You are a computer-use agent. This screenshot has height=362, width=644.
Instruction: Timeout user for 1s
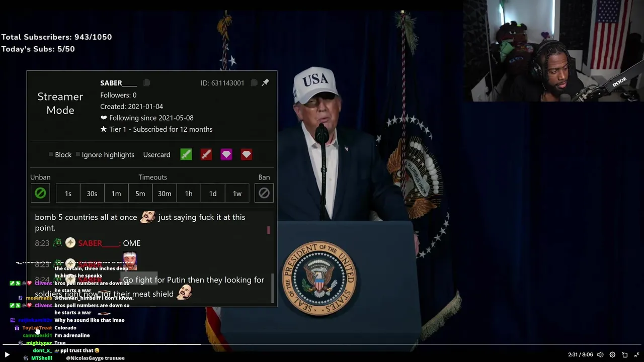point(68,193)
